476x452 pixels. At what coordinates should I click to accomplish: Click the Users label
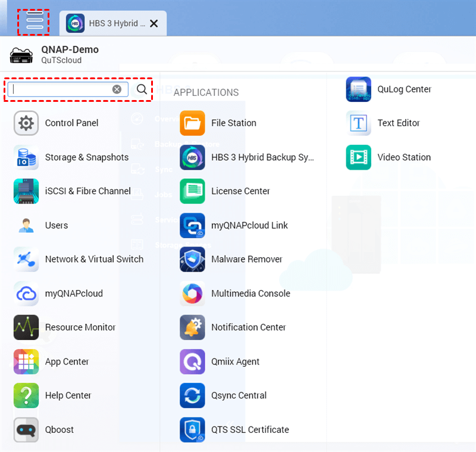(57, 225)
